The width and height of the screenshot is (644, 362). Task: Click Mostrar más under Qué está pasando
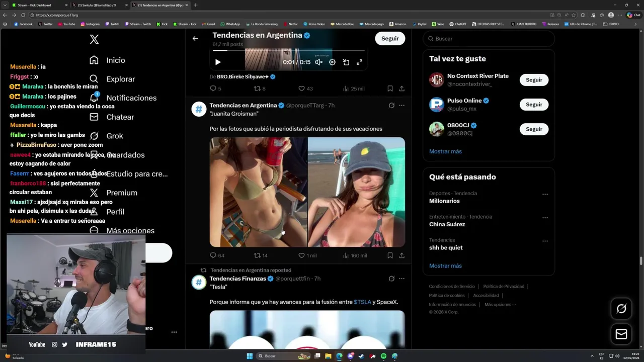[445, 266]
